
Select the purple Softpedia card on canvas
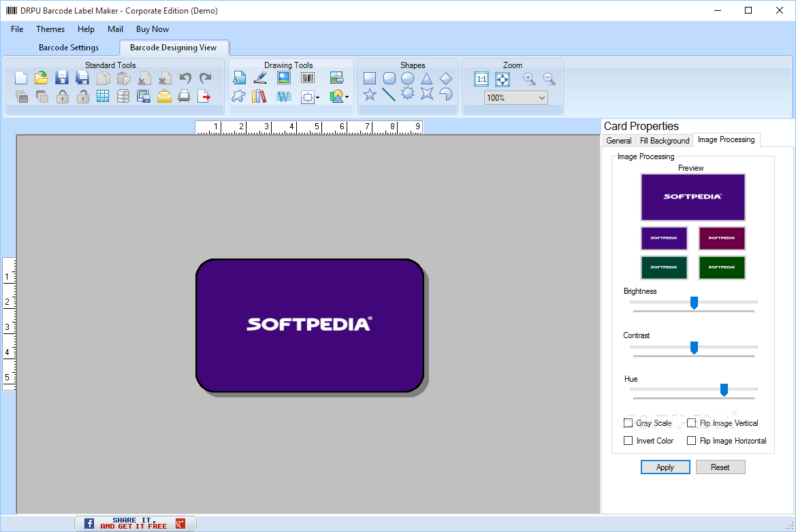[310, 326]
